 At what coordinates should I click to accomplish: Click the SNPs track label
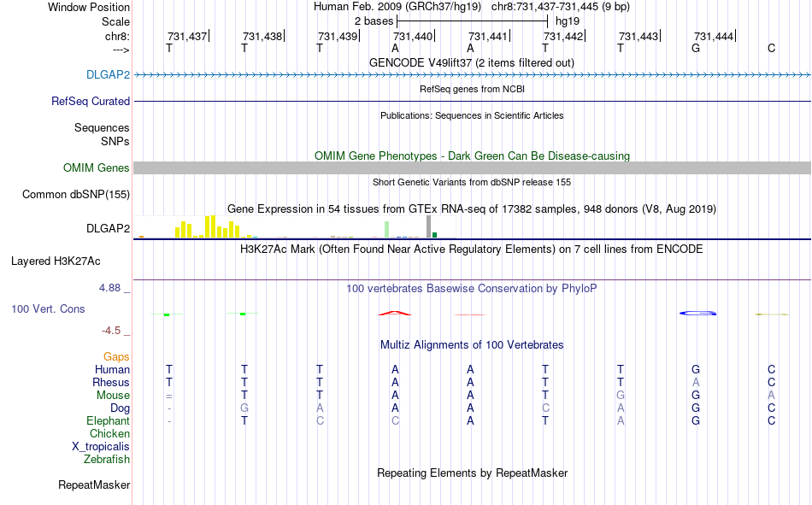[115, 141]
